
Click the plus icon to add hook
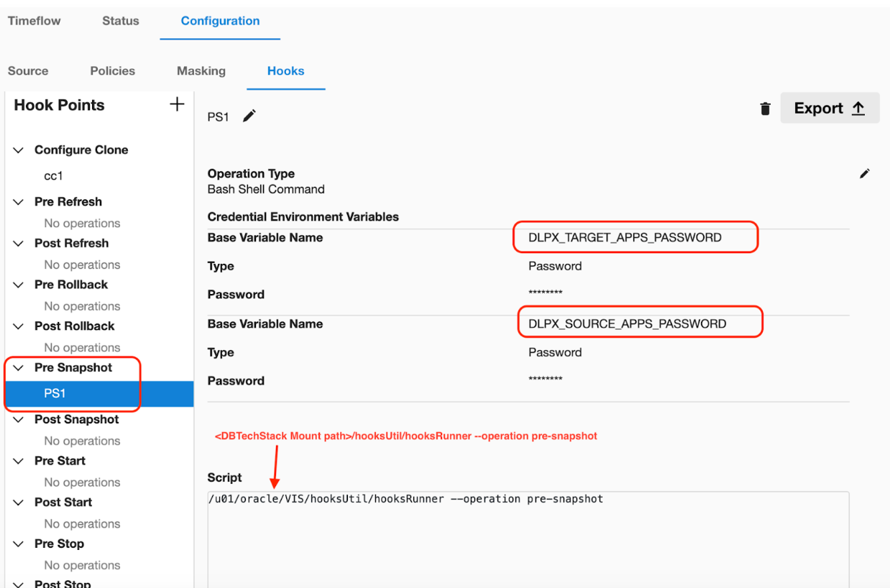(176, 105)
